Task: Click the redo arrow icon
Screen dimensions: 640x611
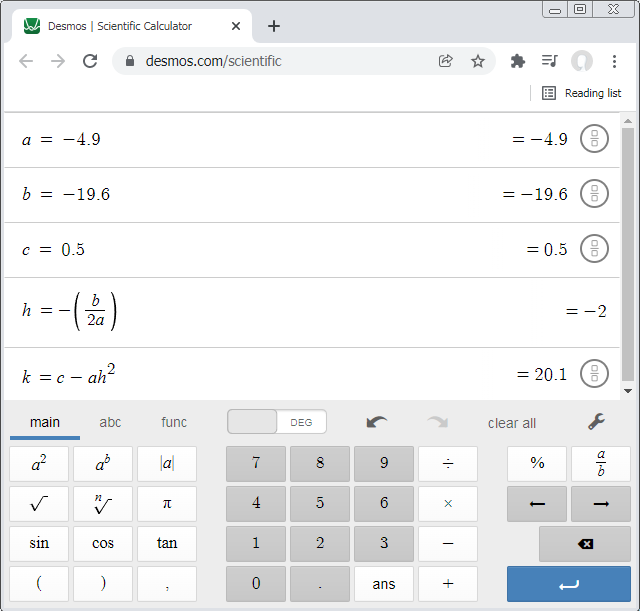Action: pyautogui.click(x=438, y=422)
